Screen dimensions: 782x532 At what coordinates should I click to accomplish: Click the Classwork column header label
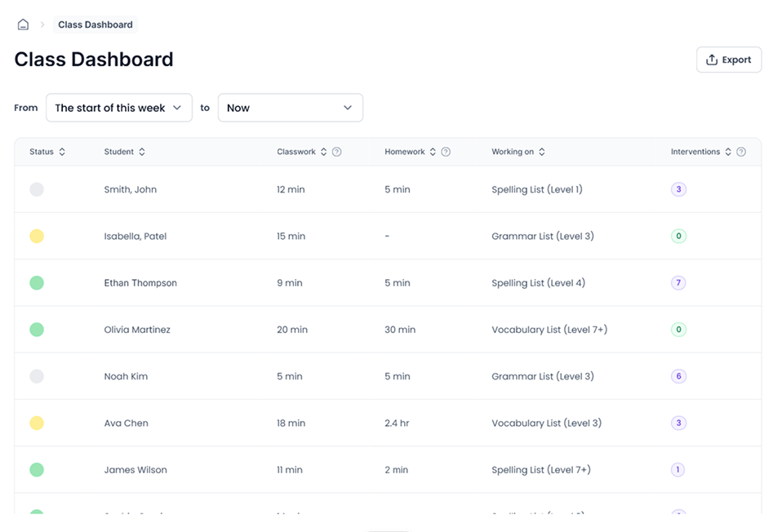point(296,152)
